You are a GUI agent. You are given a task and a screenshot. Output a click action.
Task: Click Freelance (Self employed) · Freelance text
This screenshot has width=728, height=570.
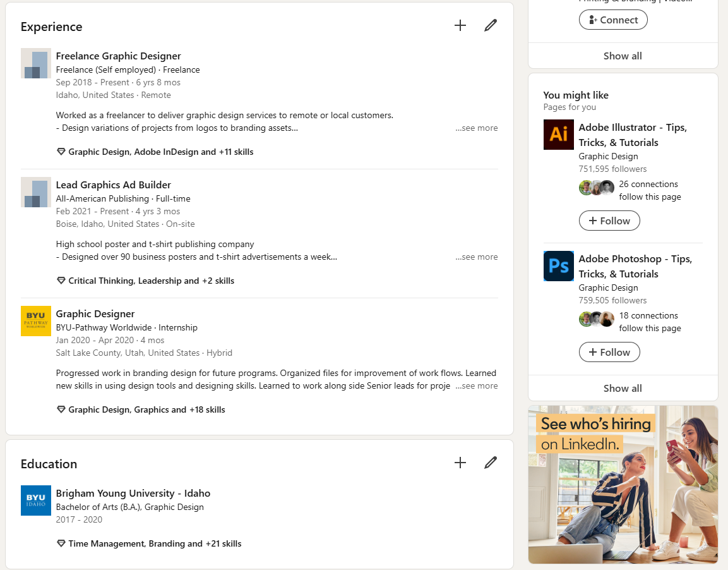pyautogui.click(x=128, y=70)
